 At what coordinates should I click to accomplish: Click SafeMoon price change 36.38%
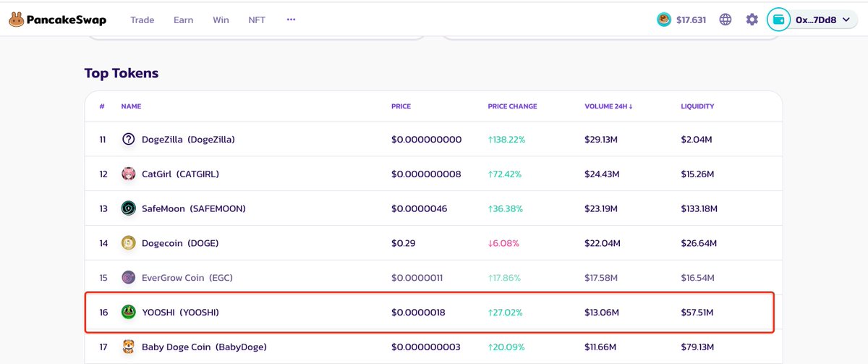[x=505, y=208]
